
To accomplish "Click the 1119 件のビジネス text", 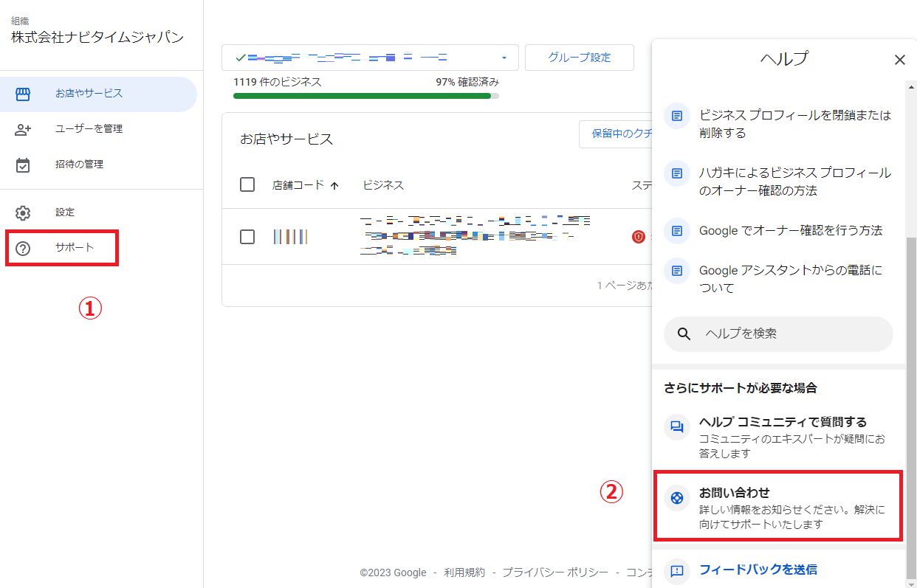I will coord(278,82).
